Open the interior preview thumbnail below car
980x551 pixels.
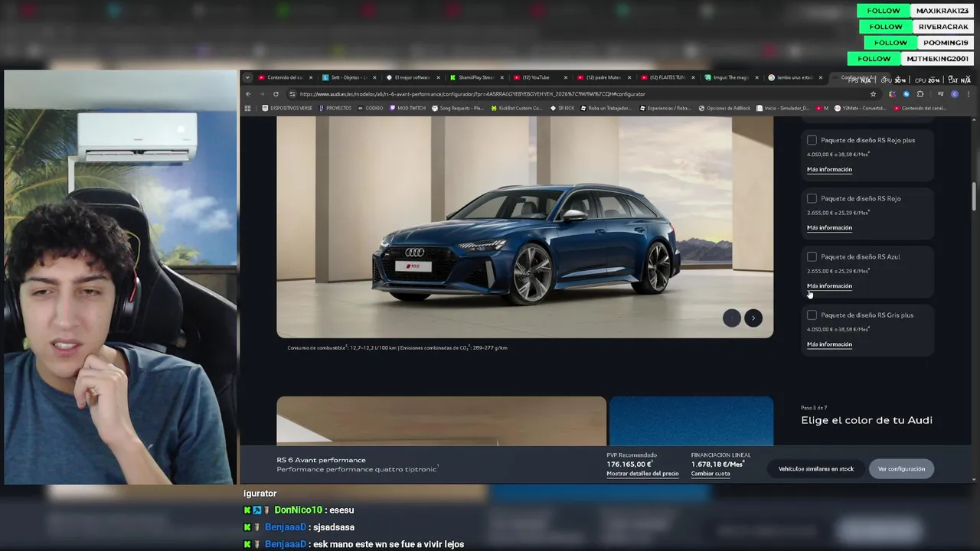pos(441,421)
